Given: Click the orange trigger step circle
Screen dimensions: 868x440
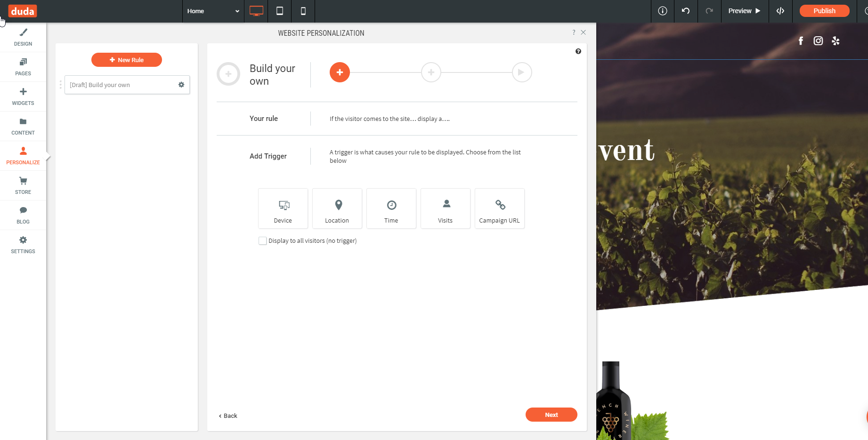Looking at the screenshot, I should pos(340,72).
